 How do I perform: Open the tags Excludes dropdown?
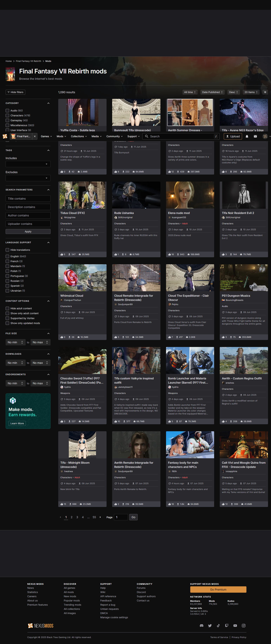click(x=28, y=178)
